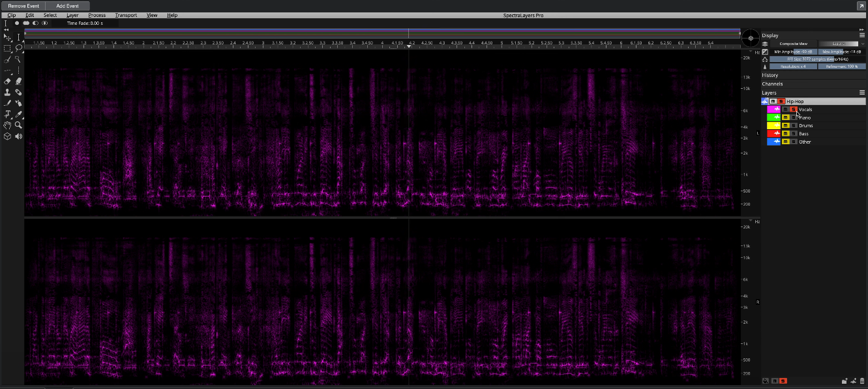Image resolution: width=868 pixels, height=389 pixels.
Task: Click the Remove Event button
Action: (23, 6)
